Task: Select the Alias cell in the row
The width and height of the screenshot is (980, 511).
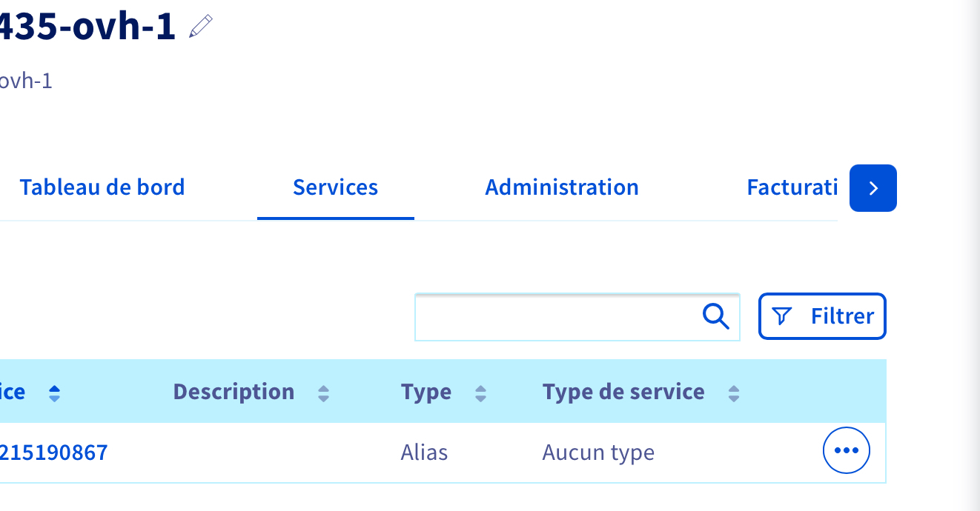Action: point(424,452)
